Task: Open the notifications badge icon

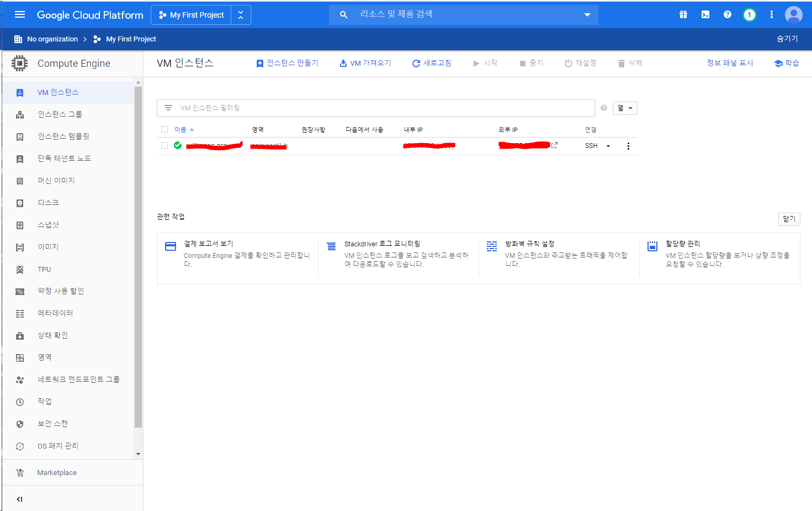Action: pyautogui.click(x=749, y=15)
